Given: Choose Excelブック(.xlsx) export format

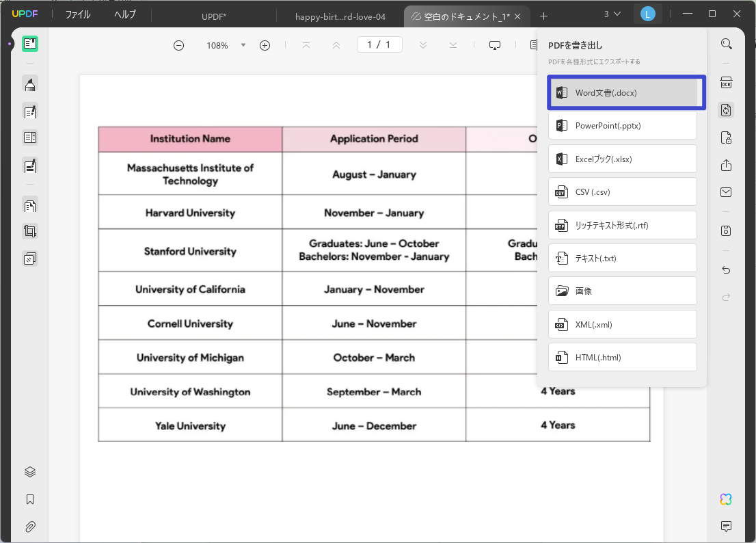Looking at the screenshot, I should [x=623, y=159].
